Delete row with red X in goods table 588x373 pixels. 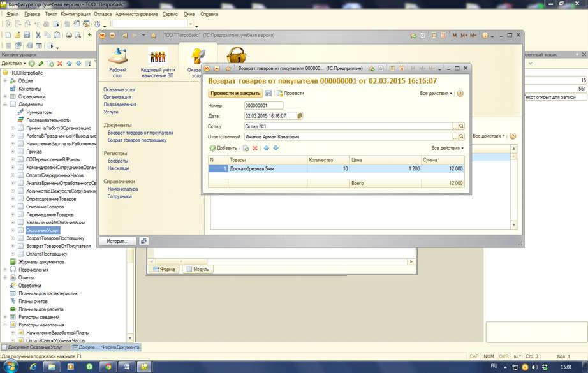[255, 148]
